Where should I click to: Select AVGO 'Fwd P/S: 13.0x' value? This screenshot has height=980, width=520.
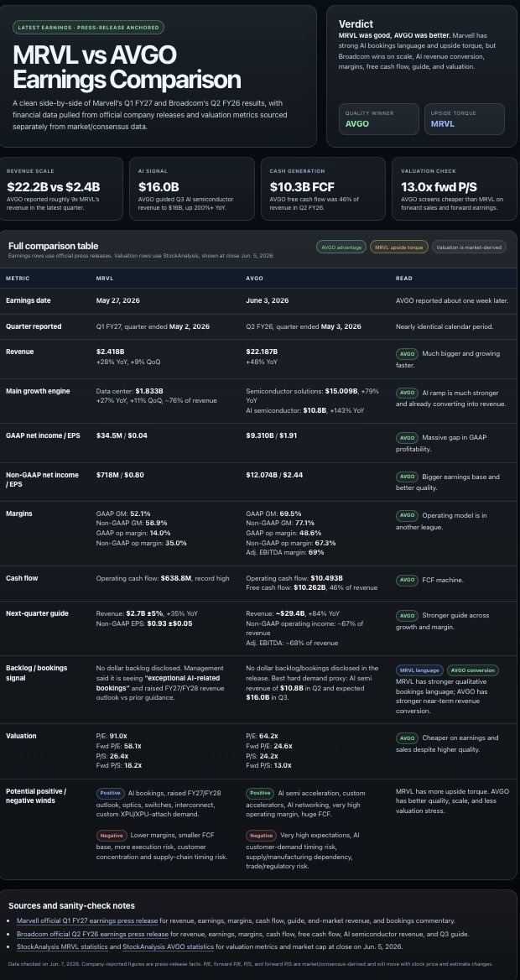(x=268, y=765)
